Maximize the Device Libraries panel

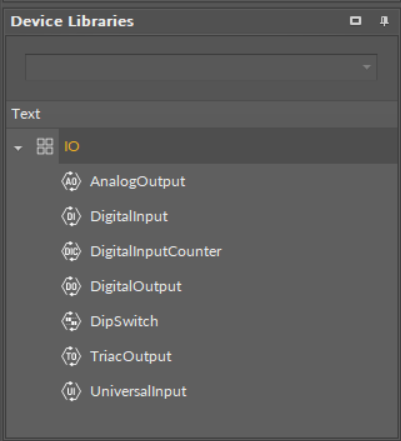coord(355,21)
